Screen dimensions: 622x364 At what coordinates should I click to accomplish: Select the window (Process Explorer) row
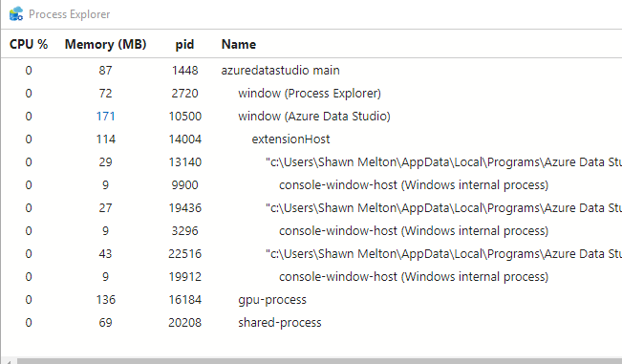point(311,94)
